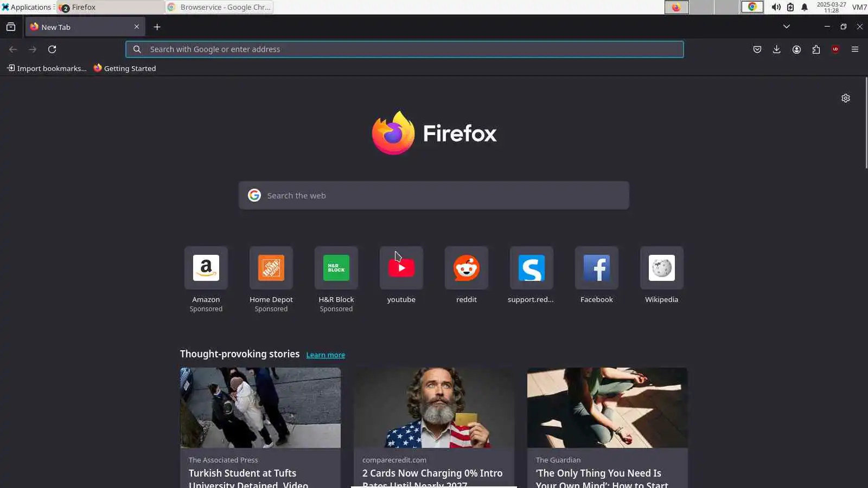
Task: Focus the address bar
Action: click(x=405, y=49)
